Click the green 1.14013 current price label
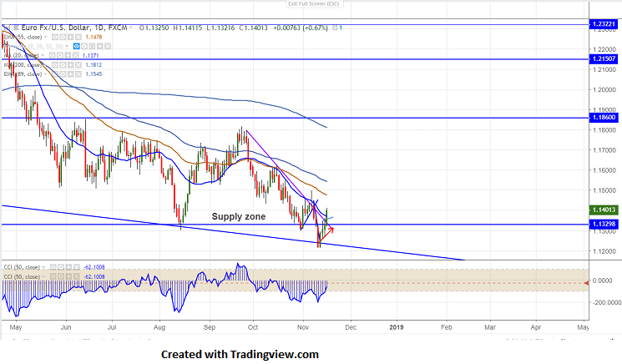The image size is (622, 364). [x=604, y=210]
